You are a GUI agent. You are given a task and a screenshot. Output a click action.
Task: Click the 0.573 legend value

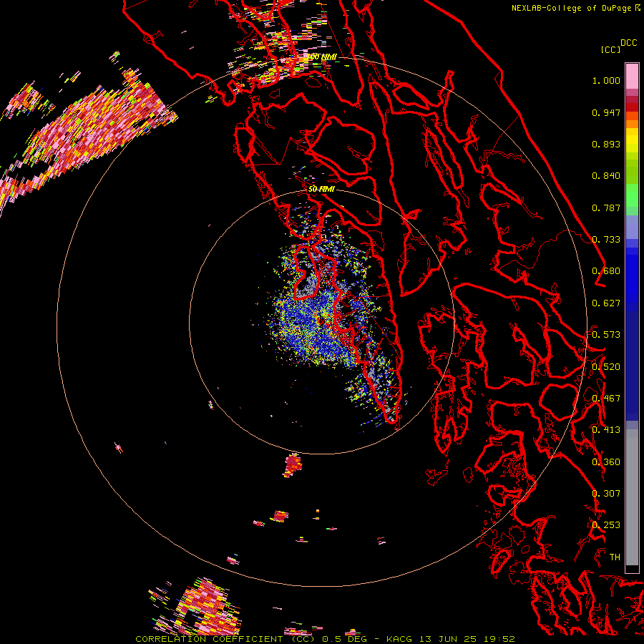pos(606,335)
